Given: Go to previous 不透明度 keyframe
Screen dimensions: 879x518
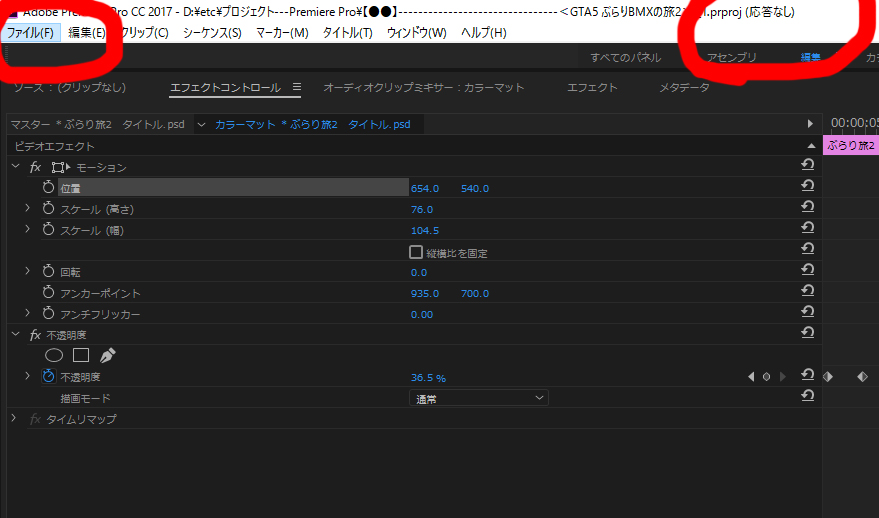Looking at the screenshot, I should pos(751,377).
